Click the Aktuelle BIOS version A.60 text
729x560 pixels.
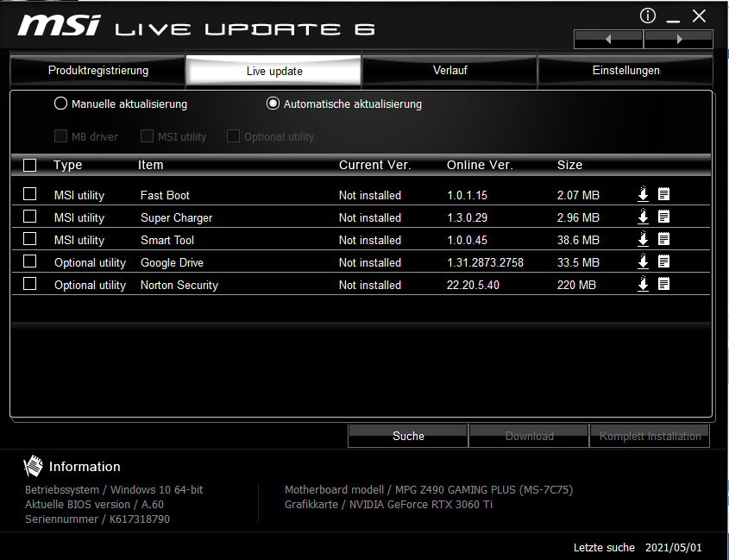coord(94,505)
